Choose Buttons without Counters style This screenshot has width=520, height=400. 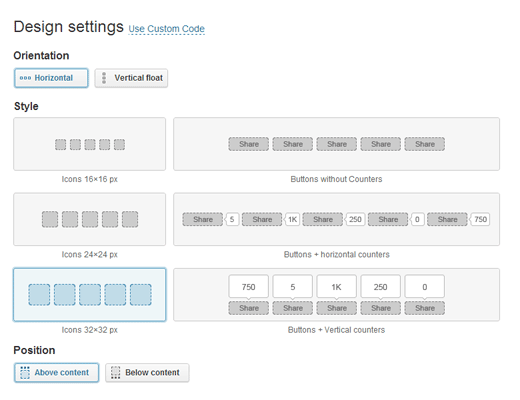point(336,144)
